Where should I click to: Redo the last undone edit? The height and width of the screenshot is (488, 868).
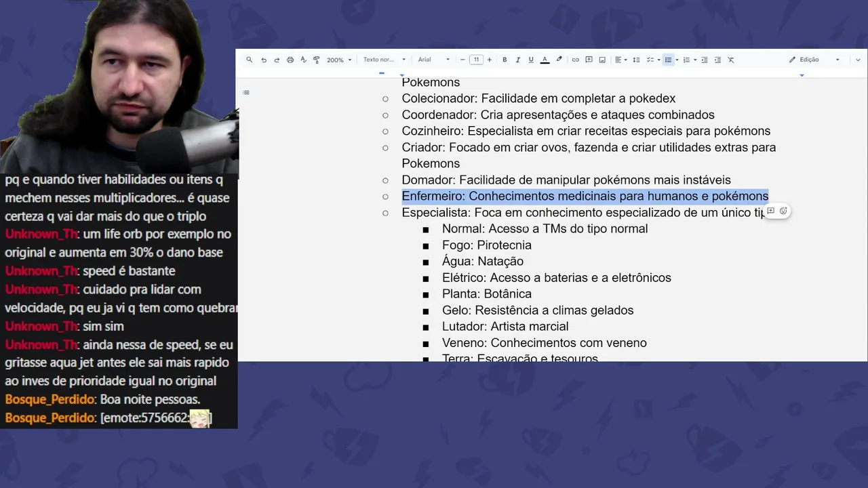tap(277, 60)
